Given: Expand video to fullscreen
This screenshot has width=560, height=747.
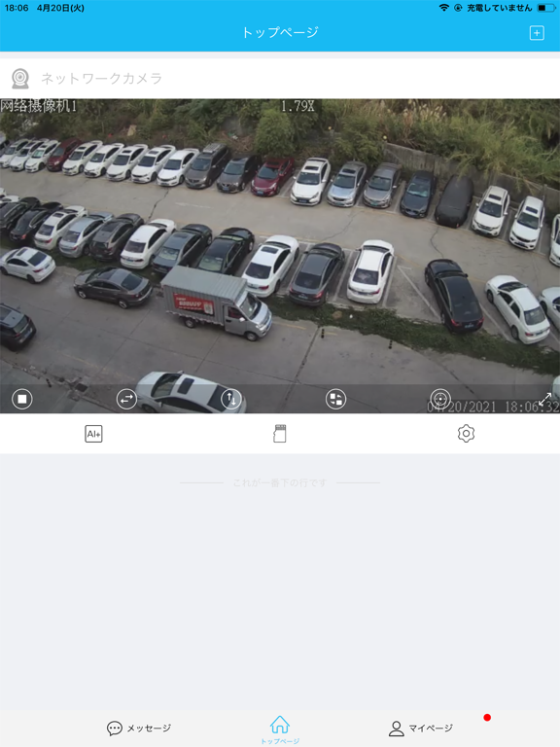Looking at the screenshot, I should (544, 399).
